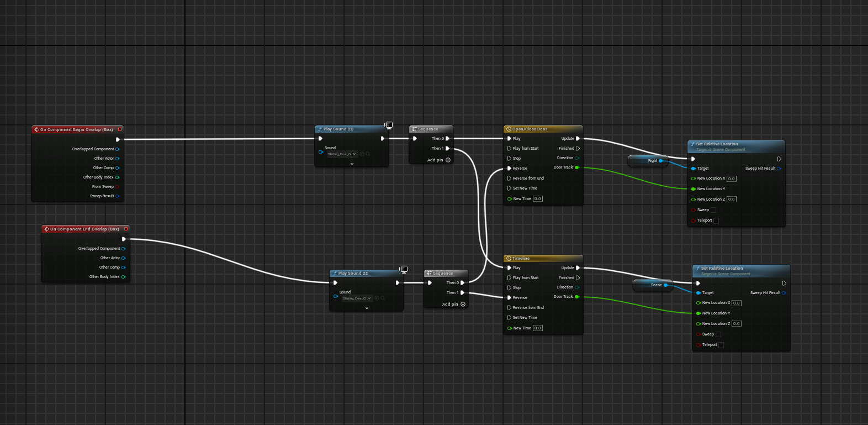Tick Teleport checkbox on Scene-target Set Relative Location
The width and height of the screenshot is (868, 425).
pos(721,345)
